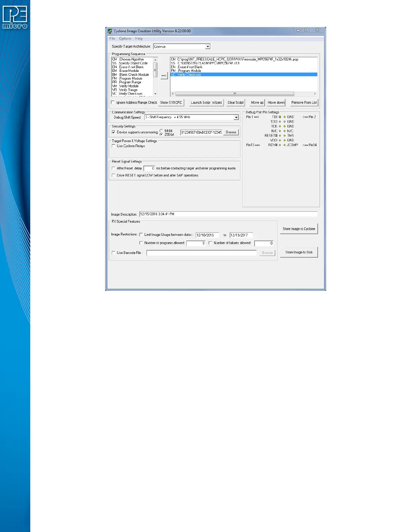Check Use Barcode File option

click(113, 253)
